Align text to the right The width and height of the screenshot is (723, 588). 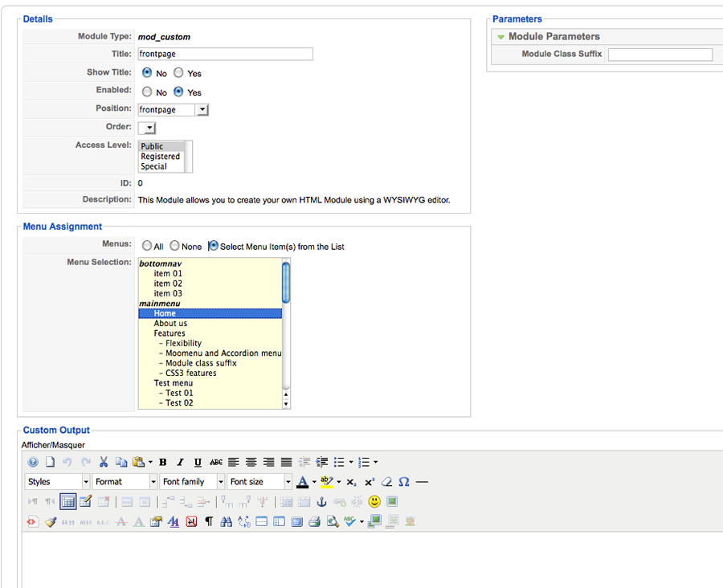coord(269,462)
